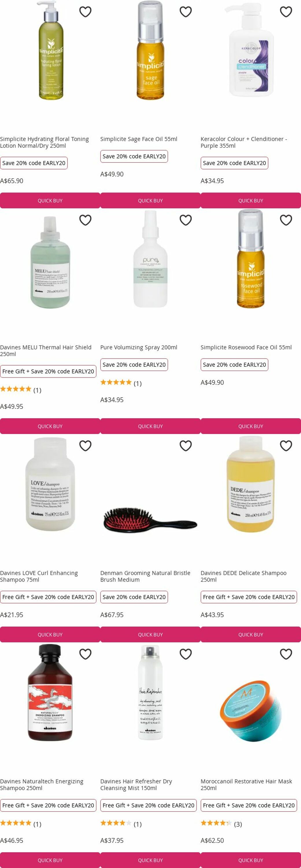
Task: Save Pure Volumizing Spray with heart icon
Action: click(186, 220)
